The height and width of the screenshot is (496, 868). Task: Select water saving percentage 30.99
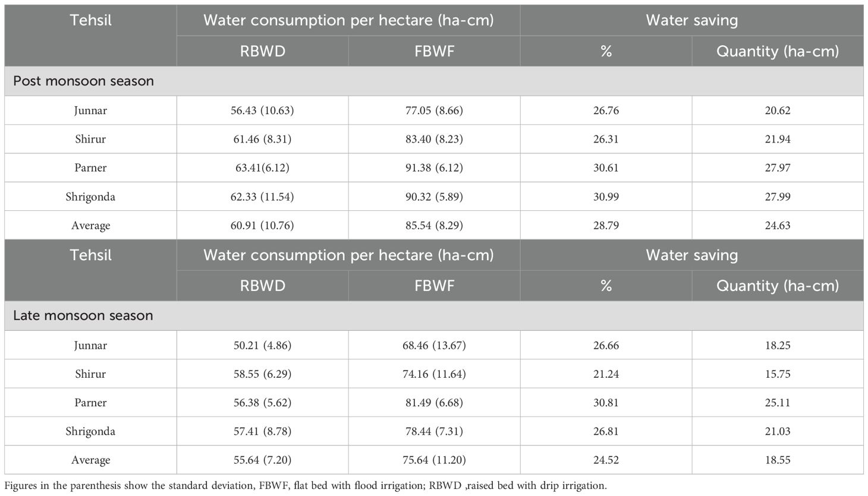tap(606, 197)
